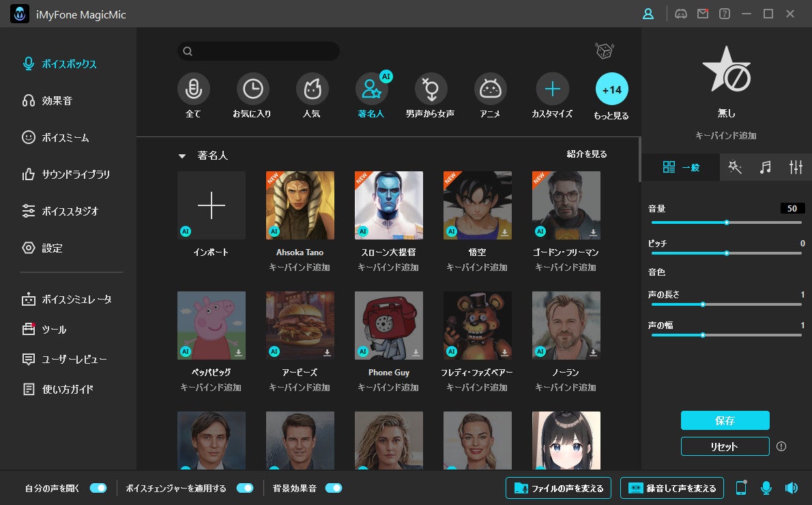Open the music note tab icon
Image resolution: width=812 pixels, height=505 pixels.
[x=765, y=167]
